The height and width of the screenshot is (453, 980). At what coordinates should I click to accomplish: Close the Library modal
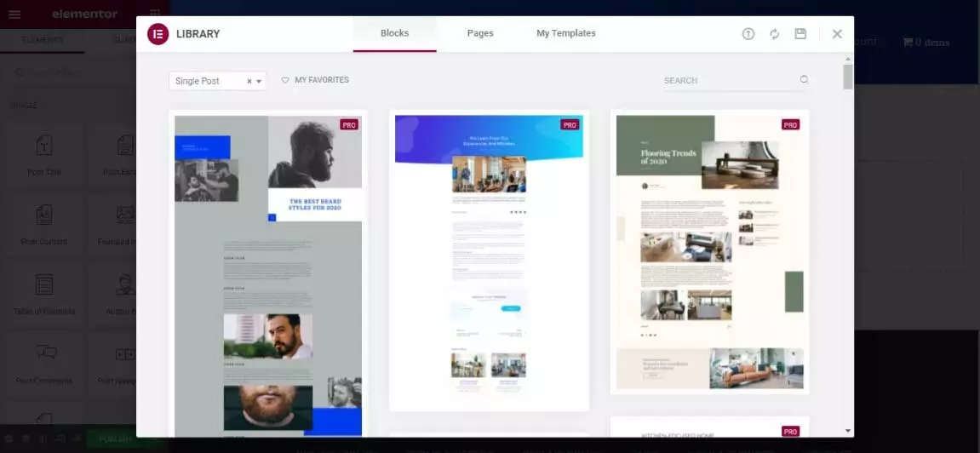[837, 34]
